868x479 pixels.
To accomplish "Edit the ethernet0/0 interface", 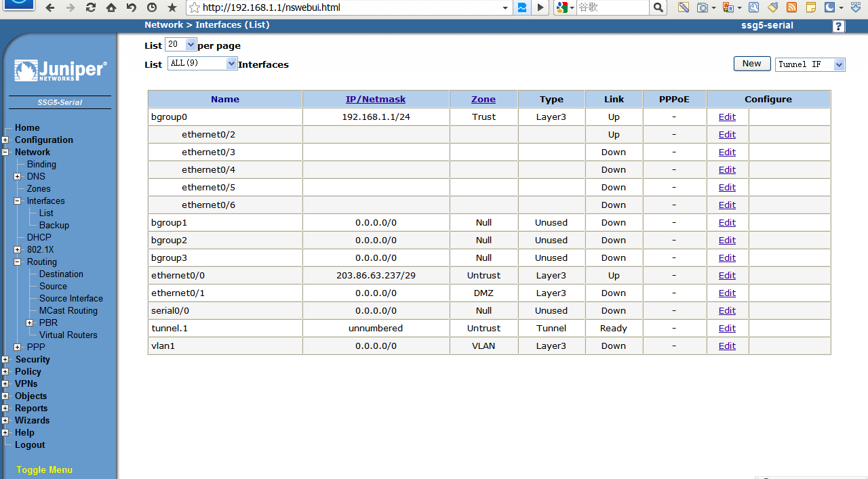I will tap(727, 276).
